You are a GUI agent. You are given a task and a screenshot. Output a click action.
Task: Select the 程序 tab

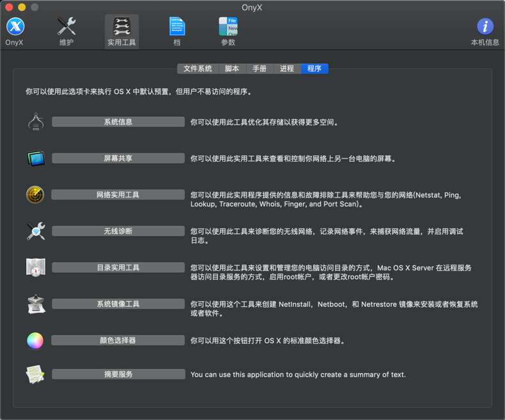(315, 68)
